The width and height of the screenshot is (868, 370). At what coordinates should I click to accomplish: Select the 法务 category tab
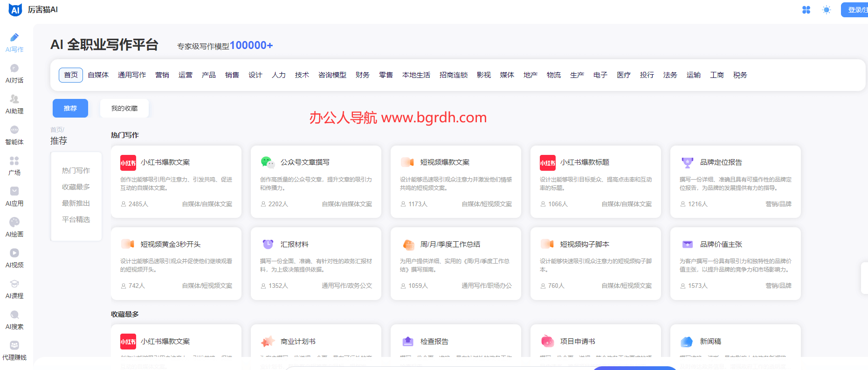pos(670,75)
